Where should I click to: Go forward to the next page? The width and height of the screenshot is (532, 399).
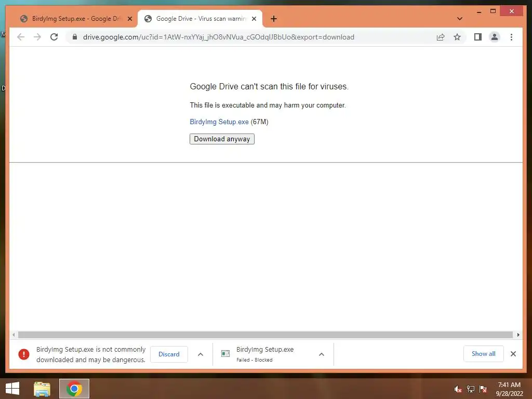[x=37, y=37]
